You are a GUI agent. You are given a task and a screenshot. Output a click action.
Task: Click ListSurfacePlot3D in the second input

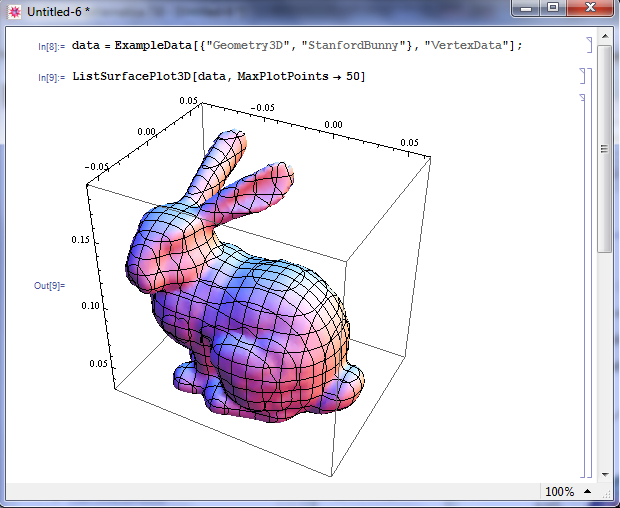[132, 76]
